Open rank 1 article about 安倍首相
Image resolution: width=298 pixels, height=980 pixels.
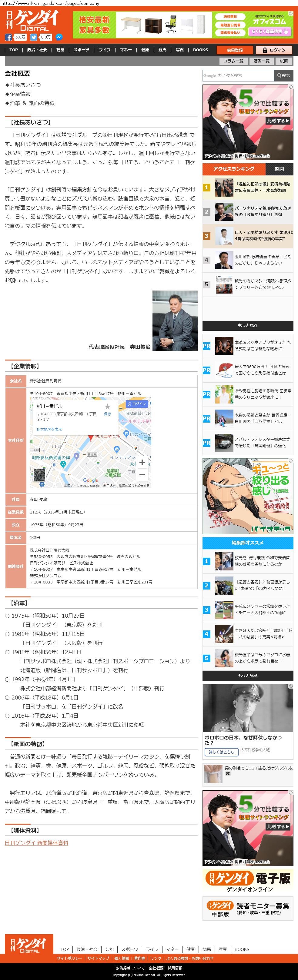point(248,187)
